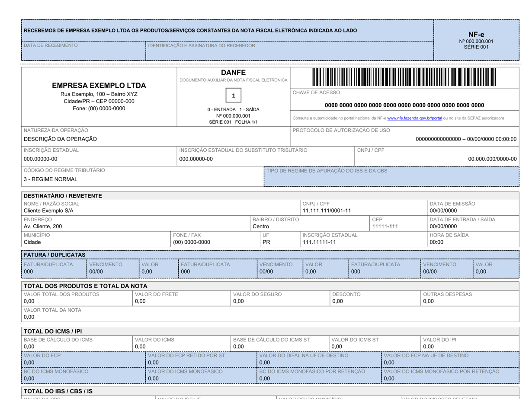
Task: Click the VALOR DO DIFAL NA UF DE DESTINO label
Action: coord(304,355)
